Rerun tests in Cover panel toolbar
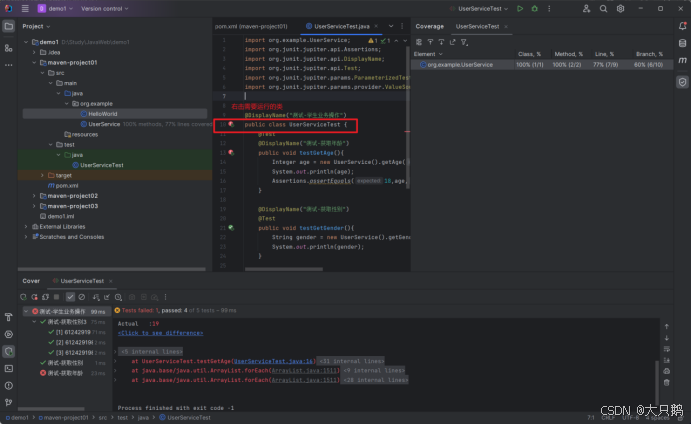The height and width of the screenshot is (425, 692). (23, 297)
